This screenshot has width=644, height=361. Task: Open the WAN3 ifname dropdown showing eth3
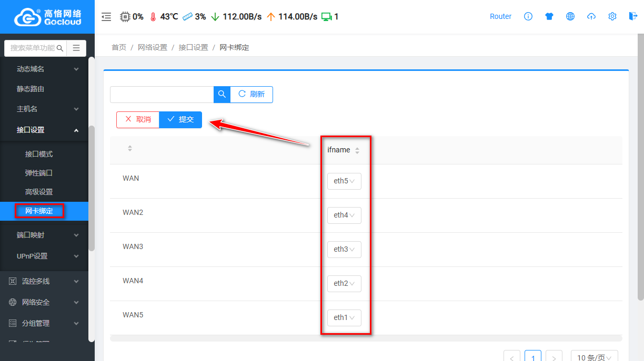point(344,249)
